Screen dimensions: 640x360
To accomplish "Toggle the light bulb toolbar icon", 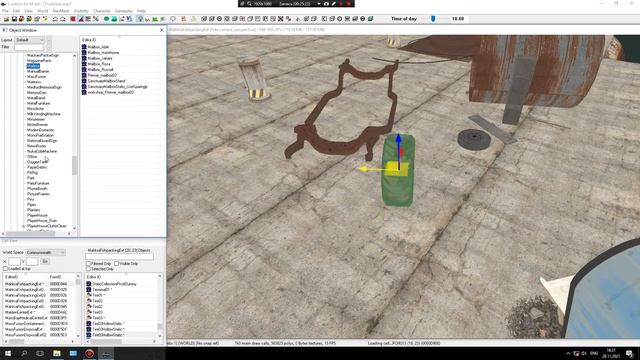I will point(140,19).
